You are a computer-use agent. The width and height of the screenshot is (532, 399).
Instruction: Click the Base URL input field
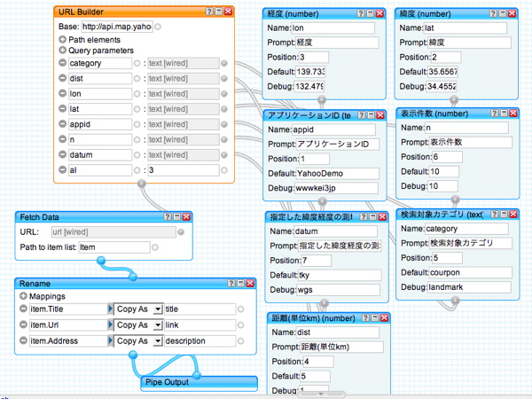click(x=117, y=27)
